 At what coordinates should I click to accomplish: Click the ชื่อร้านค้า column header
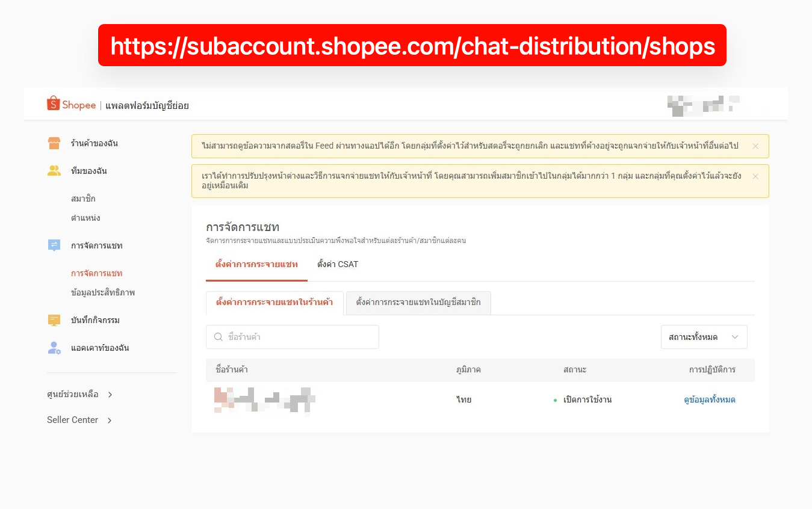coord(232,369)
